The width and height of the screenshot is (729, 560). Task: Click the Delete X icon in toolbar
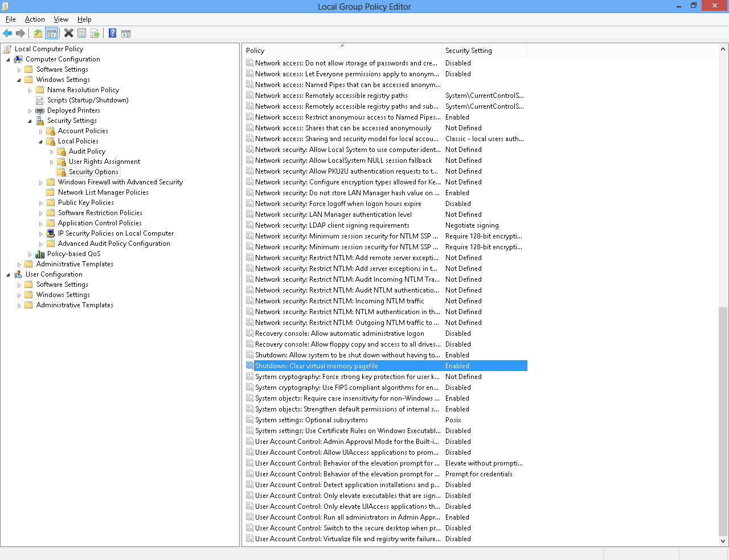pos(68,34)
